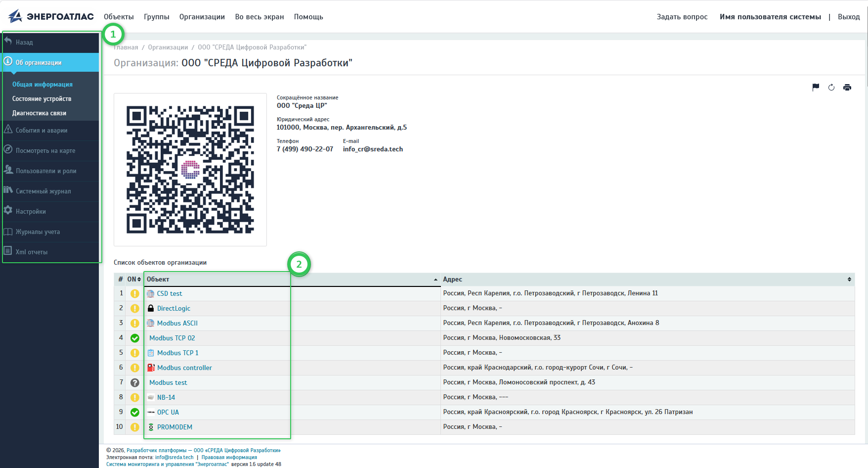Click the fuel pump icon beside Modbus controller

[x=151, y=368]
